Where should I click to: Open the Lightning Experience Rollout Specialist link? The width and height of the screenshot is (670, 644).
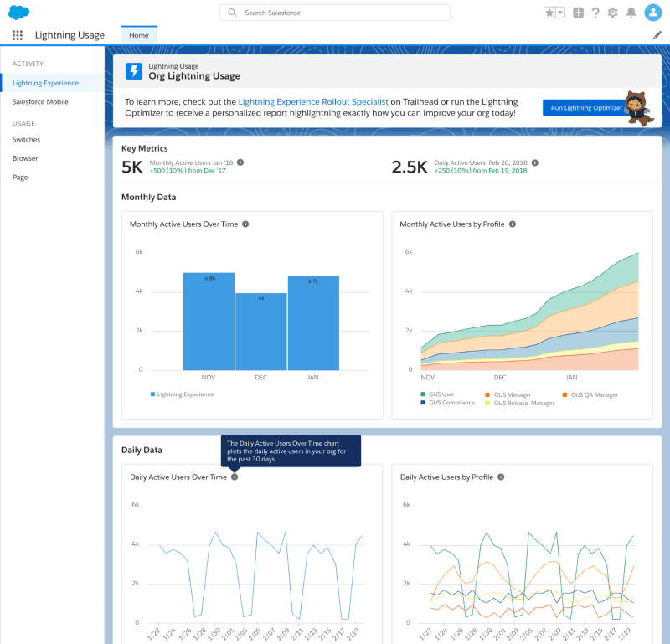pyautogui.click(x=313, y=101)
